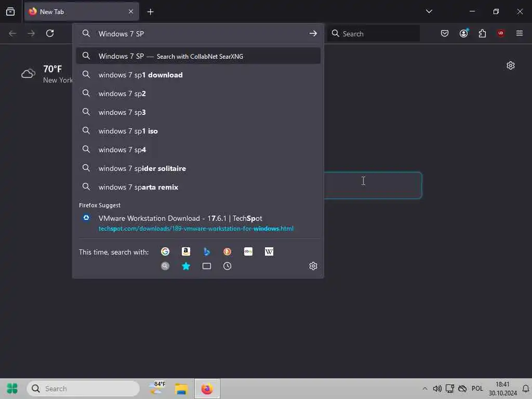Image resolution: width=532 pixels, height=399 pixels.
Task: Choose suggestion 'windows 7 sp3'
Action: pyautogui.click(x=198, y=112)
